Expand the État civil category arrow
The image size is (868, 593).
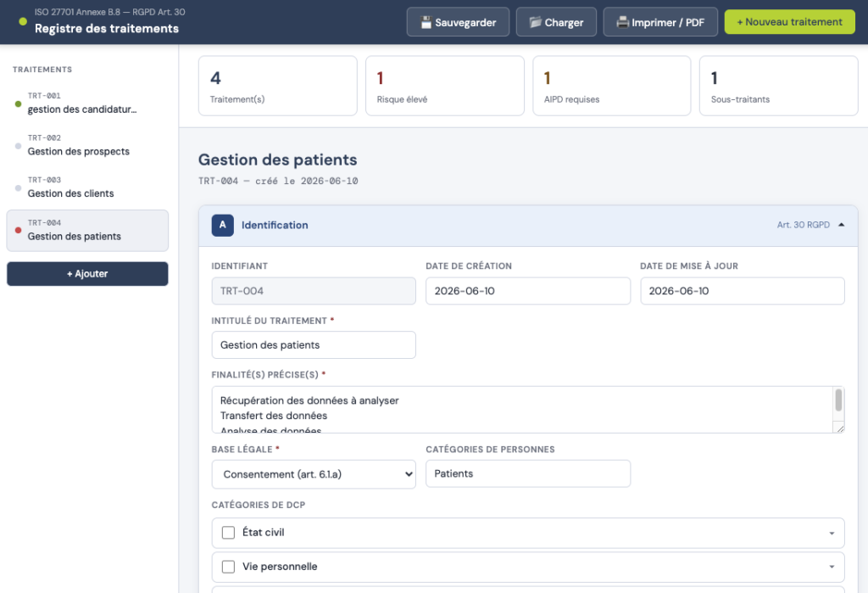[x=832, y=533]
